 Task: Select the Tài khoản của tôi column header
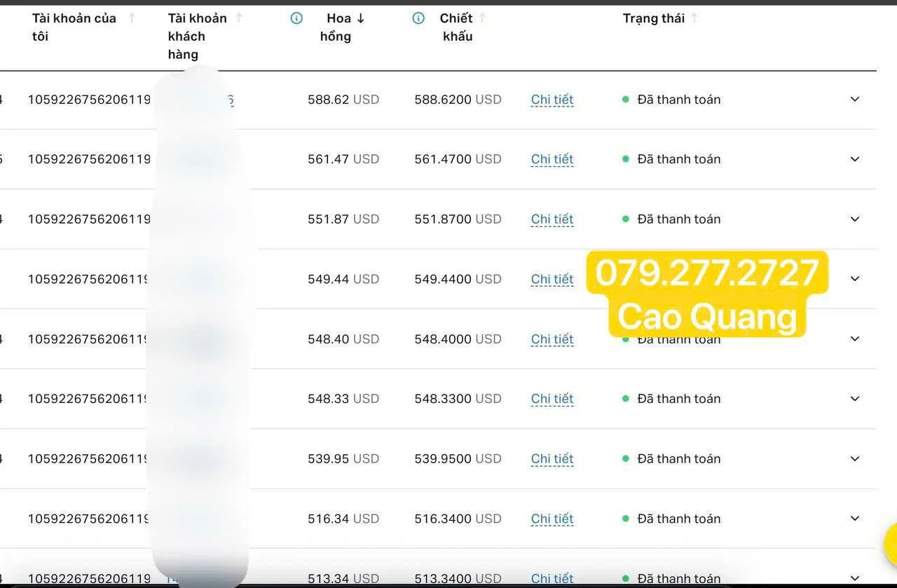click(x=73, y=27)
